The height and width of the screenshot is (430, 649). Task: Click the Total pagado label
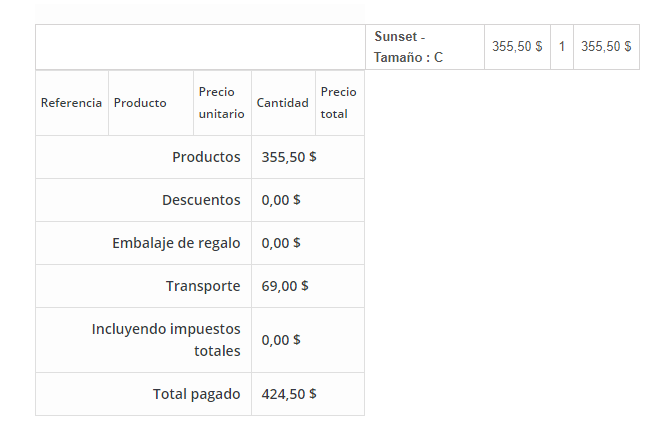pyautogui.click(x=196, y=394)
